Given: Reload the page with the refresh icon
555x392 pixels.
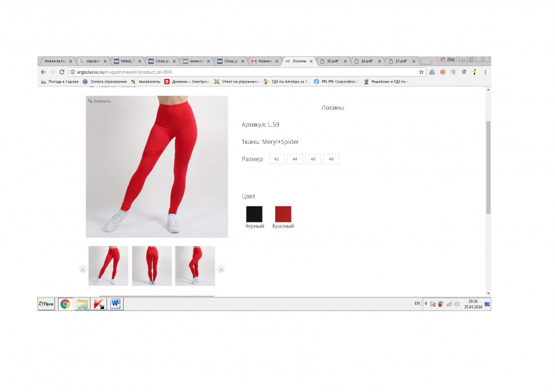Looking at the screenshot, I should click(x=62, y=72).
